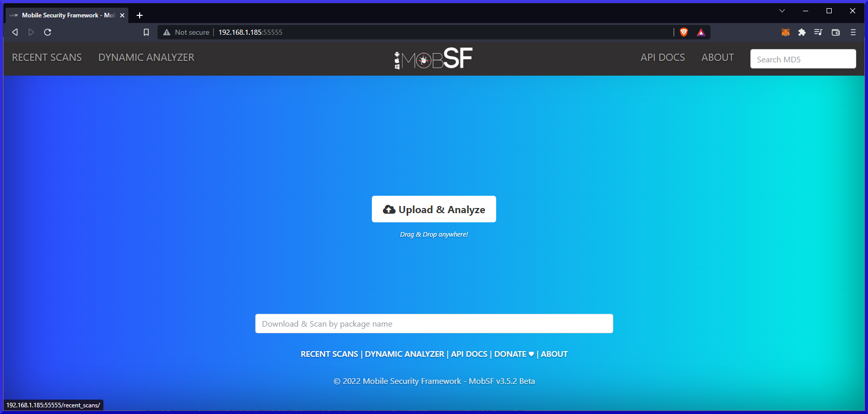The image size is (868, 414).
Task: Focus the Search MD5 field
Action: click(x=803, y=59)
